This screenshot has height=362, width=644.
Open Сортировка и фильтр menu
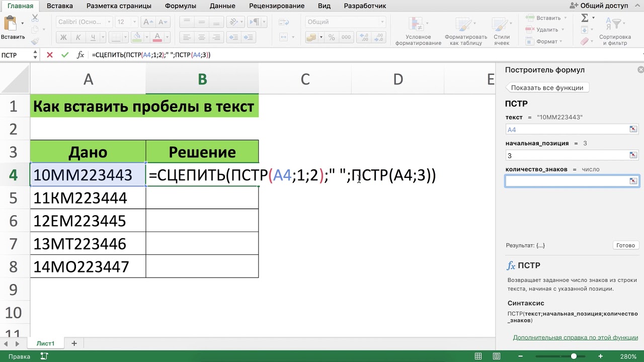tap(615, 31)
